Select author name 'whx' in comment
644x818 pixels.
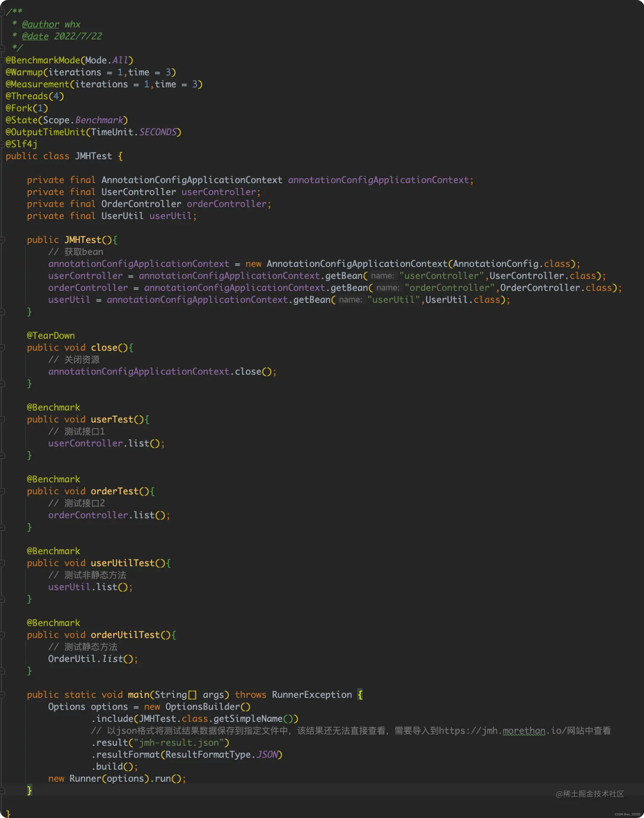pyautogui.click(x=72, y=24)
